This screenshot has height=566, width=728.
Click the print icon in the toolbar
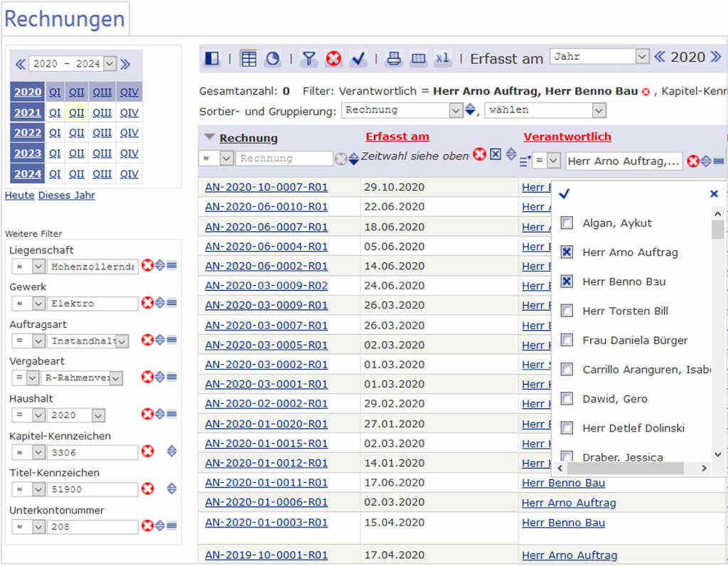tap(393, 59)
